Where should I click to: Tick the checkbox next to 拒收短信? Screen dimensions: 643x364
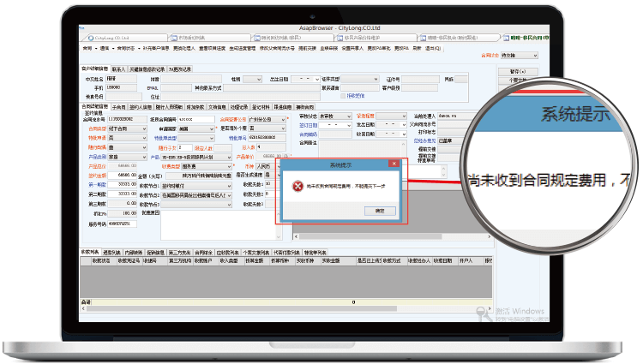[x=343, y=96]
